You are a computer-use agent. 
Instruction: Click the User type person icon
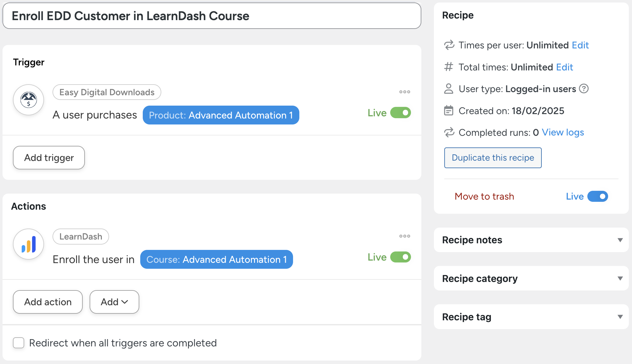pyautogui.click(x=449, y=89)
